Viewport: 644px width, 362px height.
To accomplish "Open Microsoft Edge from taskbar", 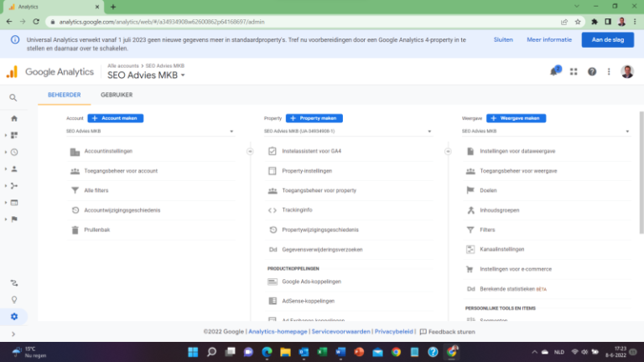I will coord(267,352).
